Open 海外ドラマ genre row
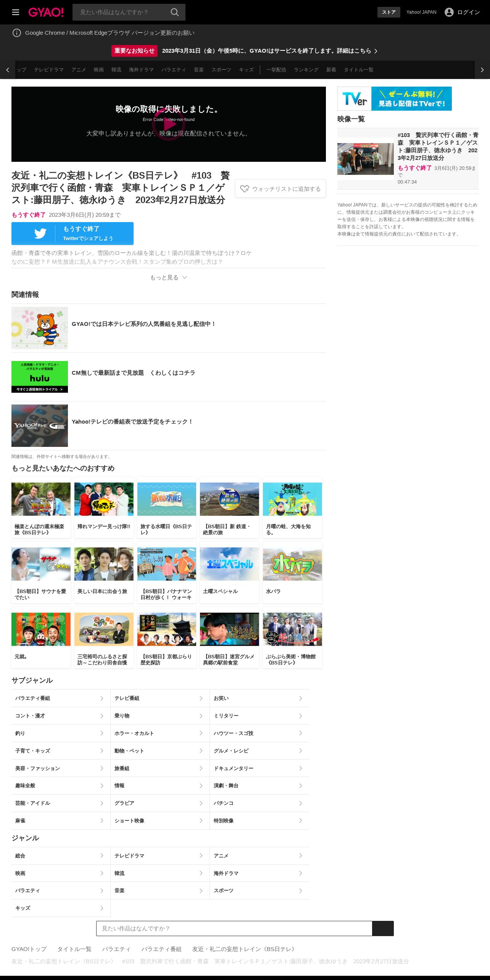 click(x=260, y=873)
